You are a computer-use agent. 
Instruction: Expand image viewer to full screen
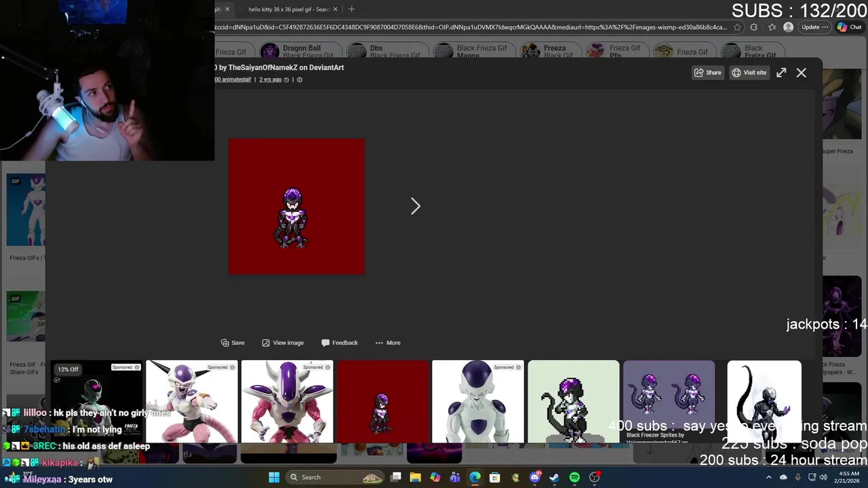tap(781, 73)
